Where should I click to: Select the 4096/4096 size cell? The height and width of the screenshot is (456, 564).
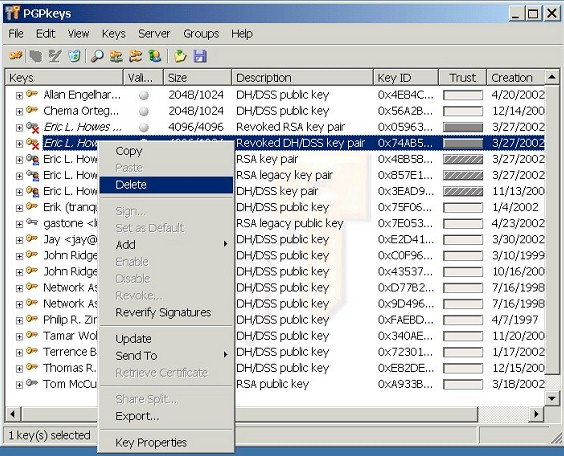[x=196, y=127]
